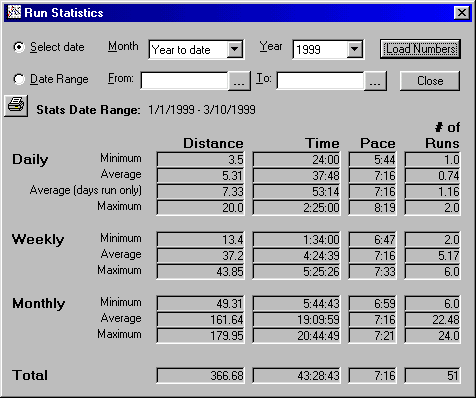The height and width of the screenshot is (398, 476).
Task: Click Weekly Minimum pace 6:47
Action: (x=373, y=239)
